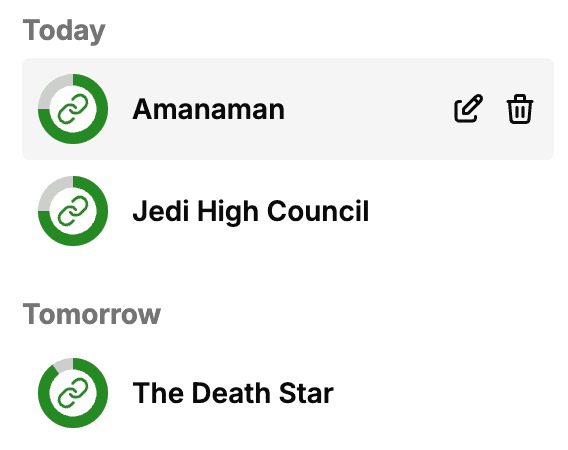
Task: Click the Tomorrow section header
Action: 92,314
